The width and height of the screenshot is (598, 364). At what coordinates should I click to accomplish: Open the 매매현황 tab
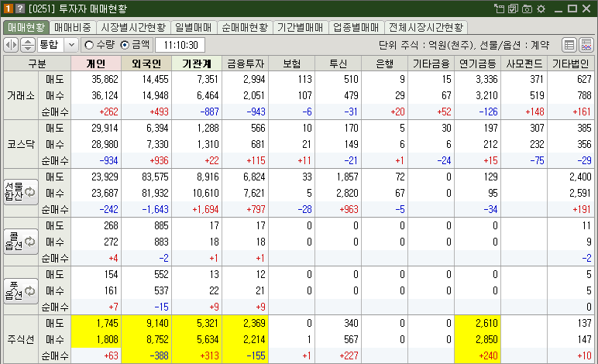26,27
